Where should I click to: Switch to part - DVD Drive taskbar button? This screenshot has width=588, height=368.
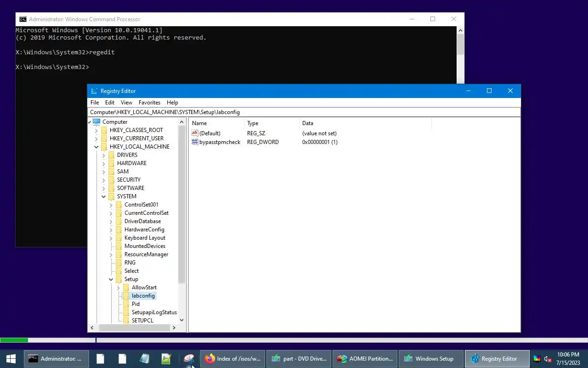click(299, 359)
